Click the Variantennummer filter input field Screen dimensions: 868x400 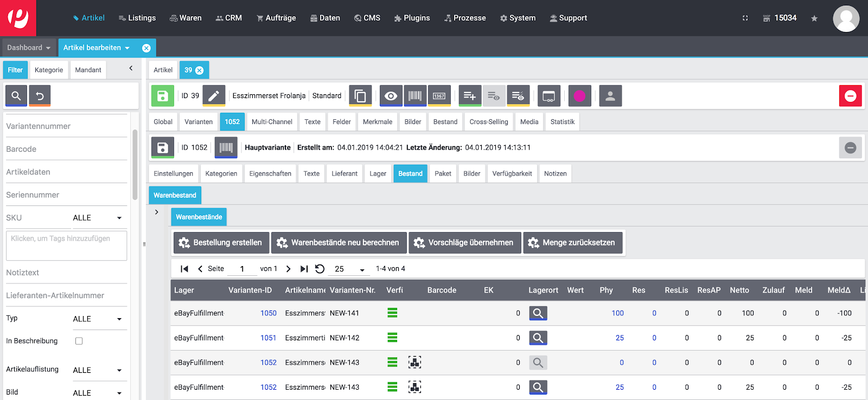click(x=66, y=126)
